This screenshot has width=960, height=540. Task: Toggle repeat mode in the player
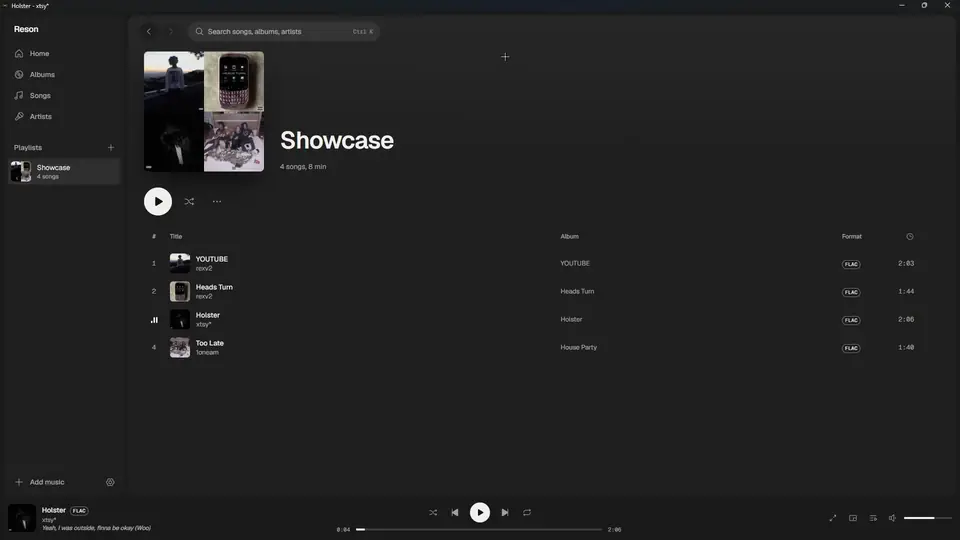[x=527, y=512]
